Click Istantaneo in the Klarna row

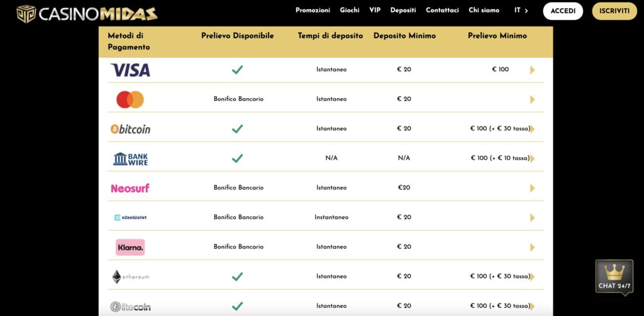click(x=331, y=247)
